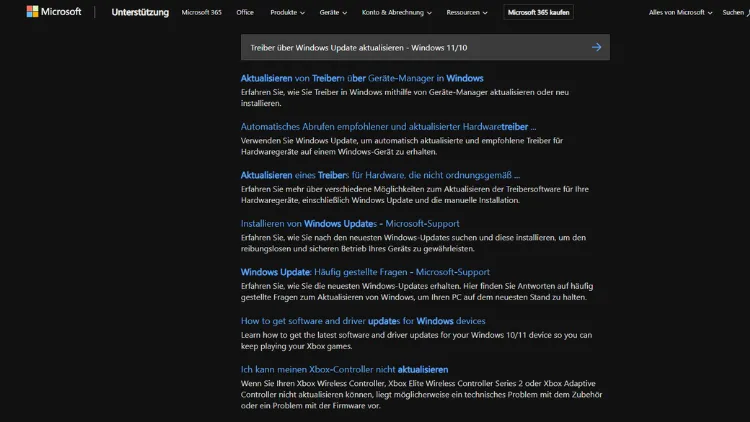Expand the Produkte dropdown
This screenshot has height=422, width=750.
287,12
